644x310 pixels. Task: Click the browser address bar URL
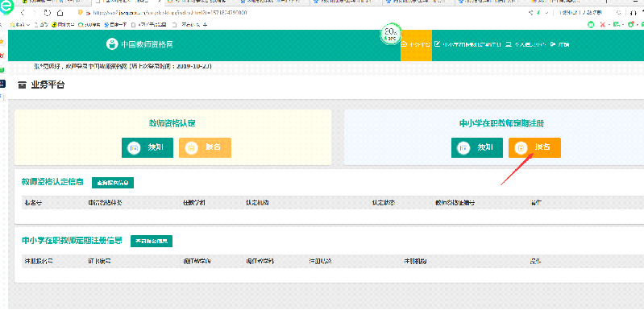tap(170, 13)
